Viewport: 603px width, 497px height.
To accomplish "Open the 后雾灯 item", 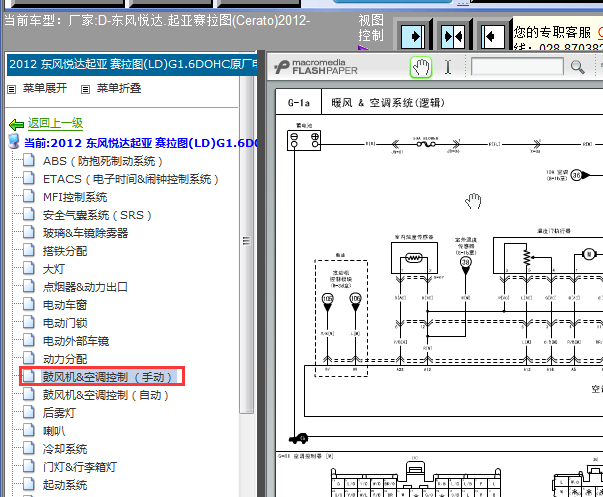I will pyautogui.click(x=59, y=413).
